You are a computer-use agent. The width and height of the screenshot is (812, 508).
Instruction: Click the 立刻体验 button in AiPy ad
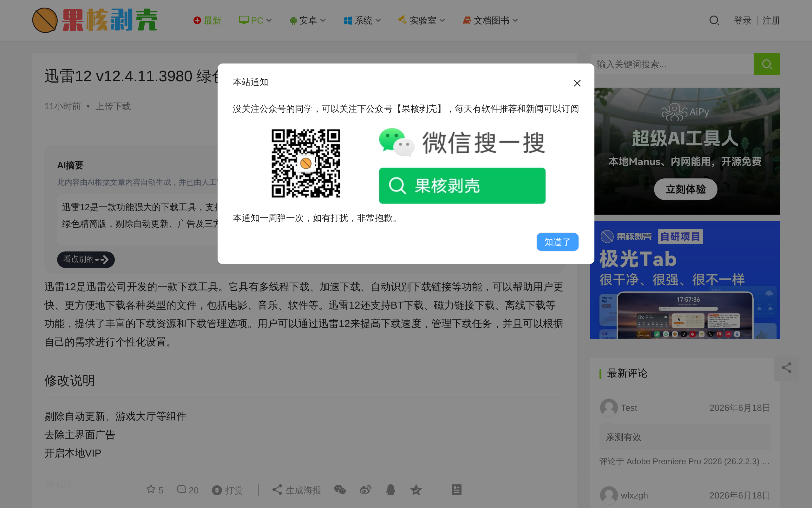[x=685, y=189]
